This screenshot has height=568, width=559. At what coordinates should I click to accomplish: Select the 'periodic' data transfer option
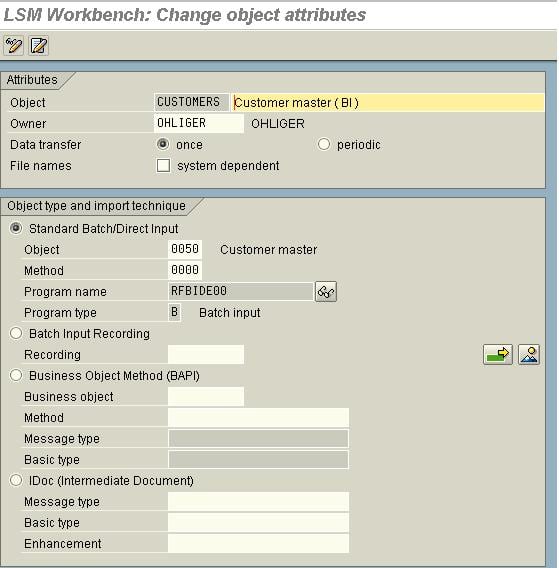324,144
